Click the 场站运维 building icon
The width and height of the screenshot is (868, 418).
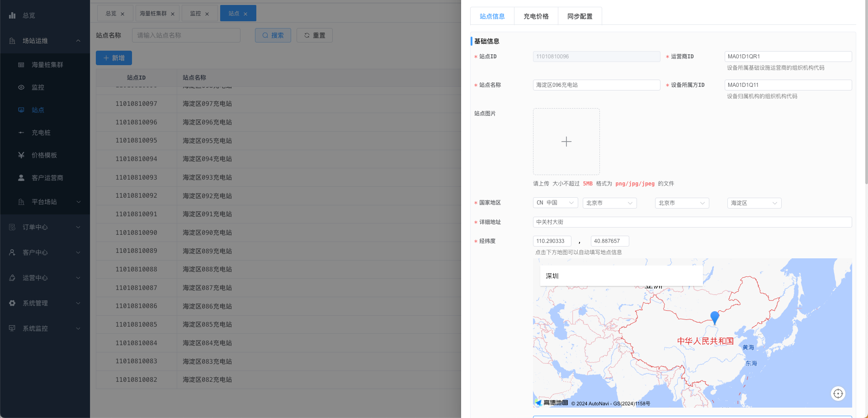pyautogui.click(x=12, y=41)
